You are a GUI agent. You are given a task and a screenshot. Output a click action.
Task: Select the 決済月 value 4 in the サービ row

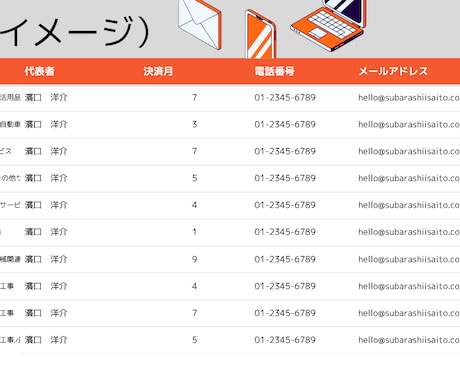pos(194,205)
